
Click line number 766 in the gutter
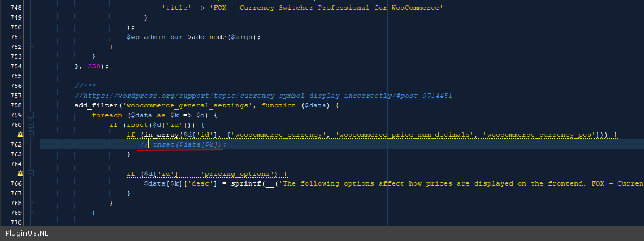pos(15,183)
